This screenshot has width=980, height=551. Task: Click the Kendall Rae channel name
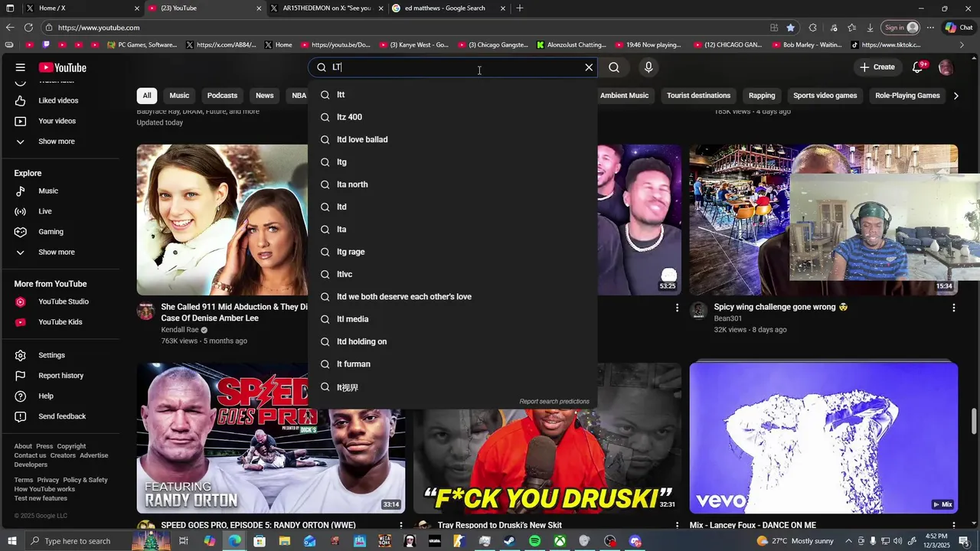(x=180, y=330)
